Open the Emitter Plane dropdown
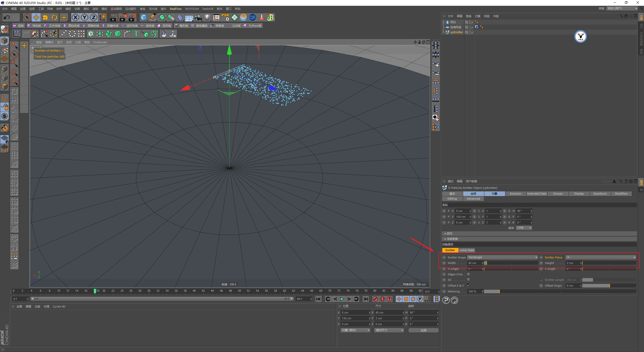 tap(601, 257)
